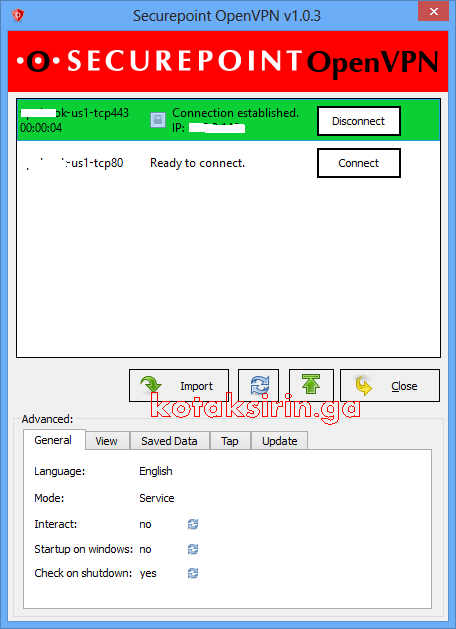Open the Update tab
456x629 pixels.
coord(280,441)
